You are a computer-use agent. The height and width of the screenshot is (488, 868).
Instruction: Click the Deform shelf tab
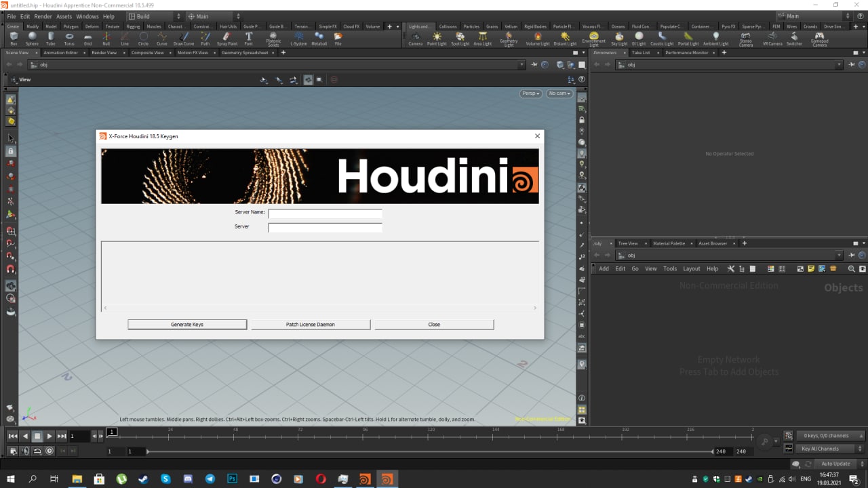point(92,26)
